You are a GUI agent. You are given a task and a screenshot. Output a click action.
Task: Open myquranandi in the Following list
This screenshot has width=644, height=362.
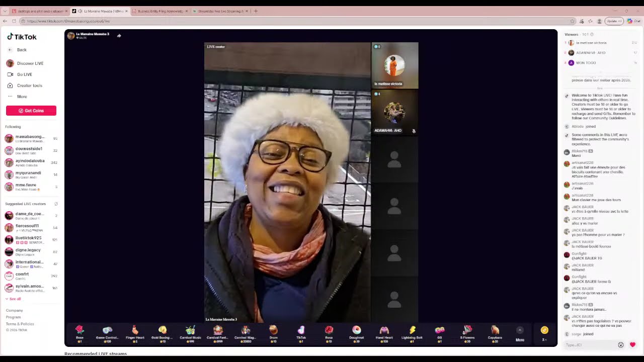[x=31, y=174]
